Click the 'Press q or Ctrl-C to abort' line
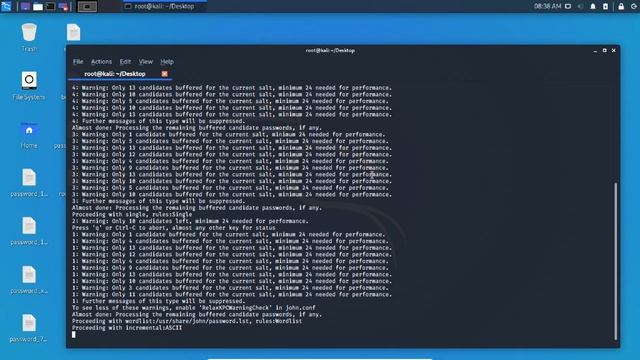The image size is (640, 360). pyautogui.click(x=174, y=228)
